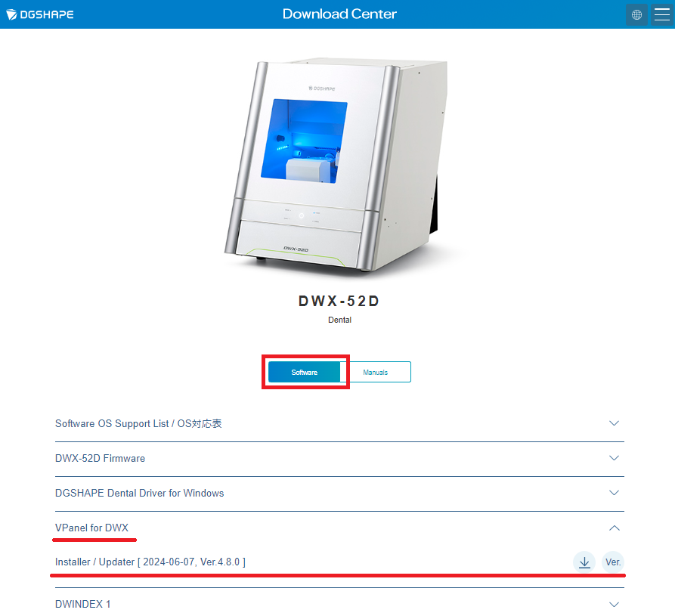This screenshot has height=616, width=675.
Task: Click Installer / Updater Ver.4.8.0 text
Action: [150, 562]
